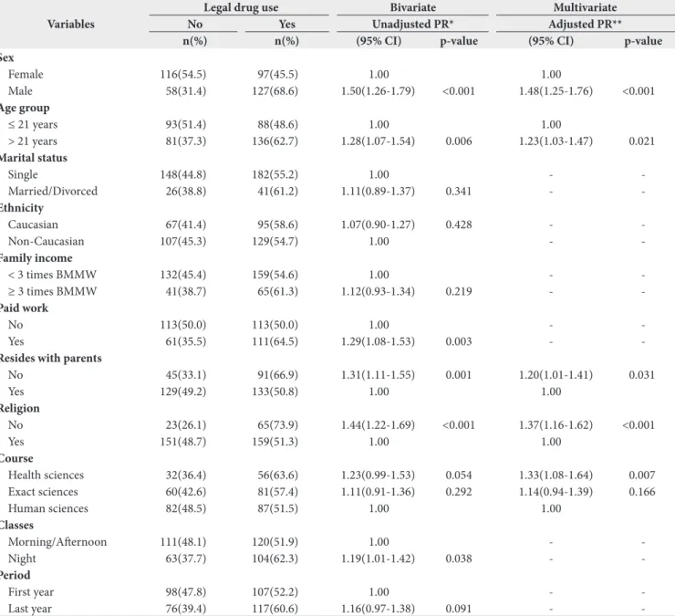This screenshot has width=675, height=616.
Task: Click the p-value 0.031
Action: point(641,375)
